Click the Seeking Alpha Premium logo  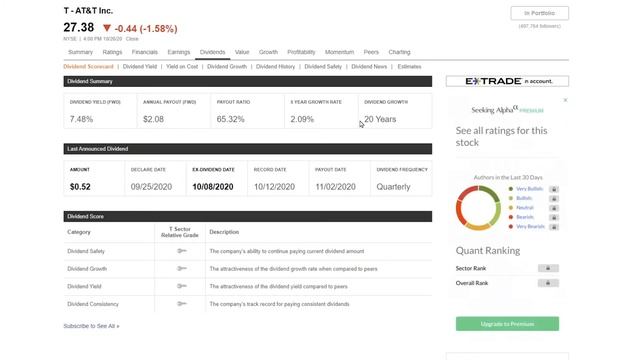click(507, 109)
